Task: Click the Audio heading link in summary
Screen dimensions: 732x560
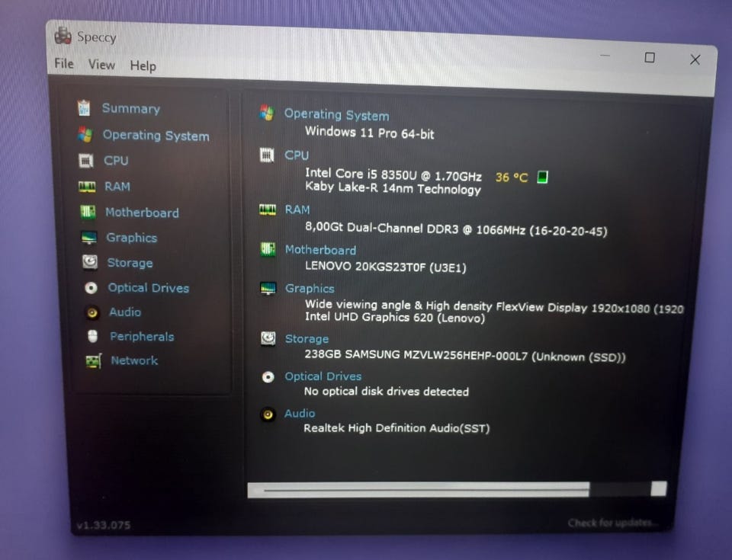Action: pyautogui.click(x=300, y=414)
